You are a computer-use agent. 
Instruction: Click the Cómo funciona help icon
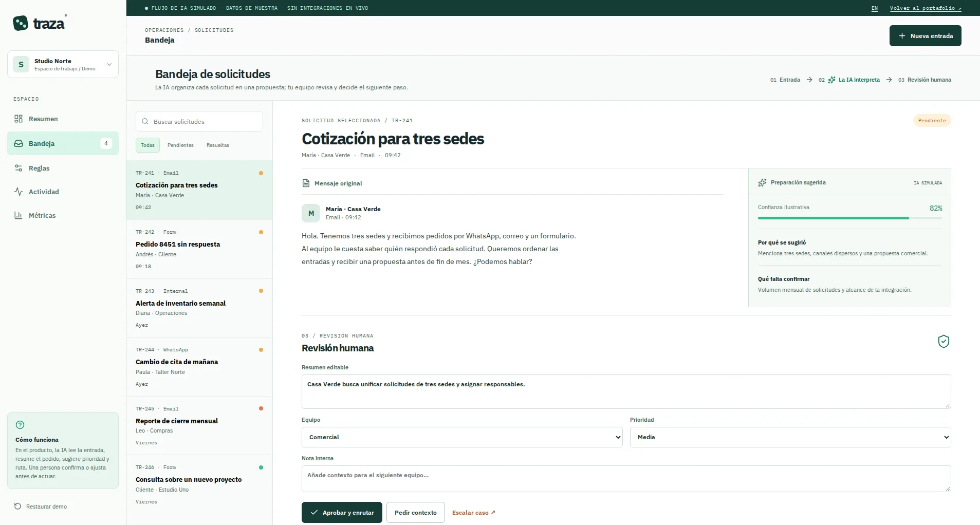point(20,425)
